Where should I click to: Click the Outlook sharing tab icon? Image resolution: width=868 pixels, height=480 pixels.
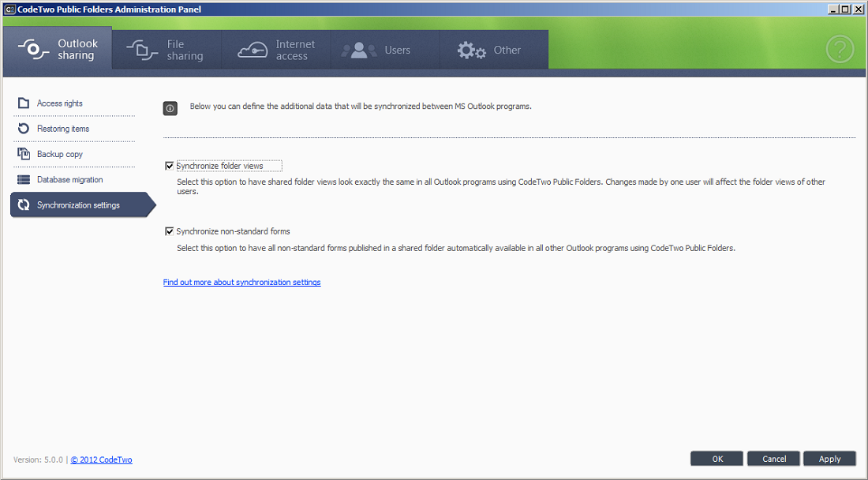click(33, 49)
